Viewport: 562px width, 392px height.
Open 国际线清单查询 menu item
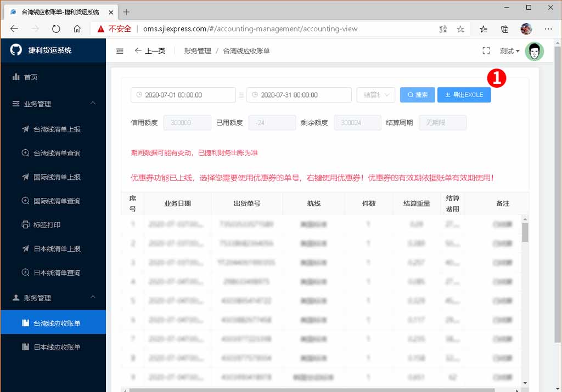[53, 201]
